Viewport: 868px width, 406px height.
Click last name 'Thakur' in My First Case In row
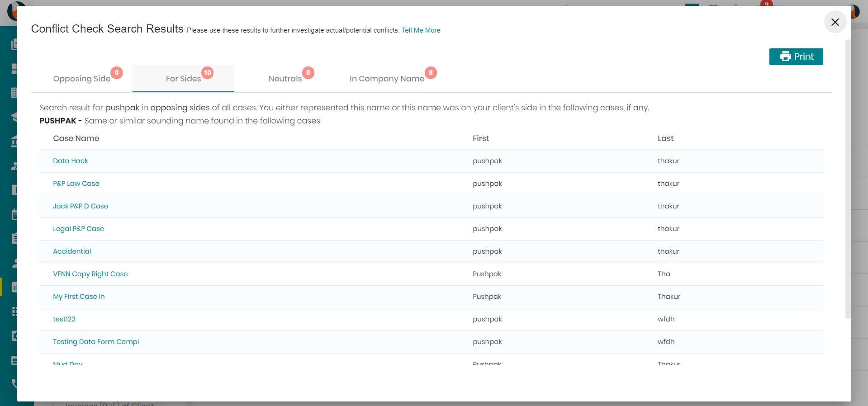(669, 297)
